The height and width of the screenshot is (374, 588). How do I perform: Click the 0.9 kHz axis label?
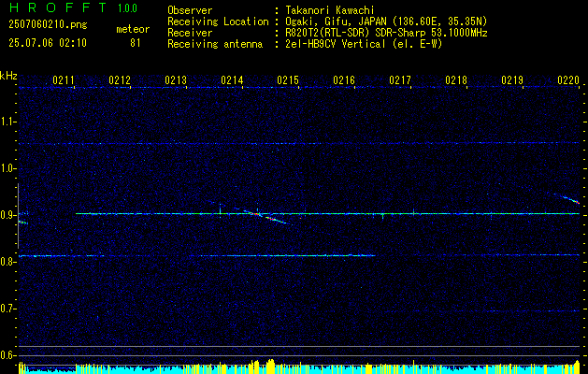7,215
